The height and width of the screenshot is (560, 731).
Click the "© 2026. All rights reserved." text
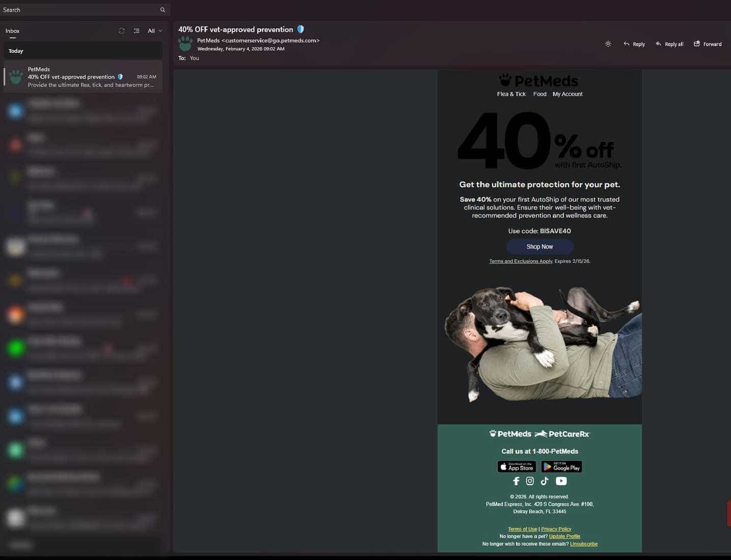click(x=540, y=497)
